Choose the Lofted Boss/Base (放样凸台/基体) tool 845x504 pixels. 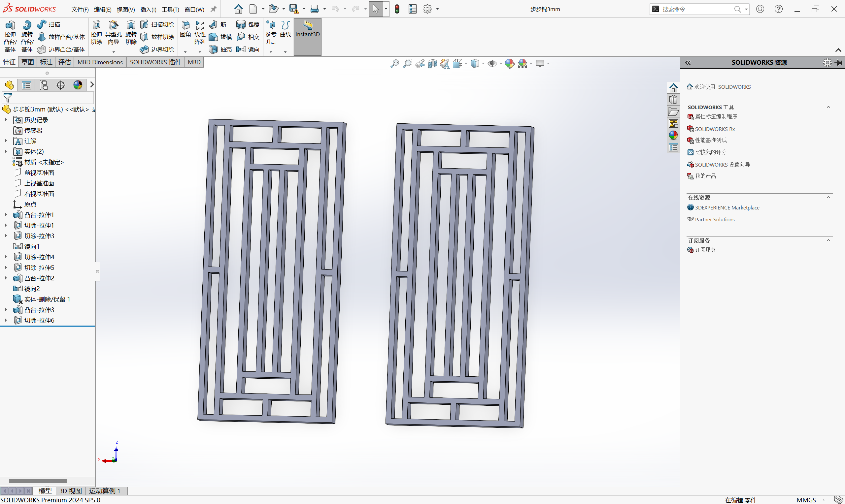pyautogui.click(x=61, y=37)
